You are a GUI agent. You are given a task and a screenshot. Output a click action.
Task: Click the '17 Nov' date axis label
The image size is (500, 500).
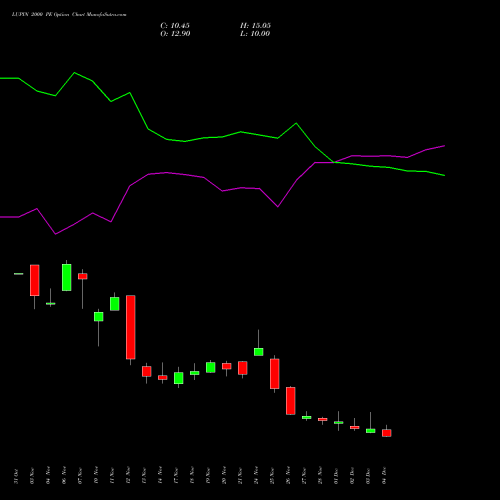(x=176, y=476)
